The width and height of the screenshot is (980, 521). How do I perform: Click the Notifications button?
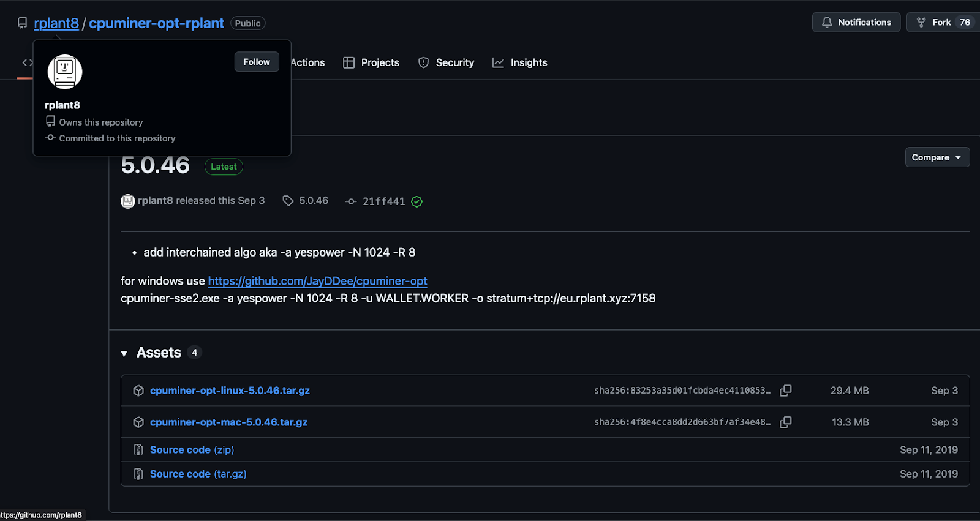[856, 22]
